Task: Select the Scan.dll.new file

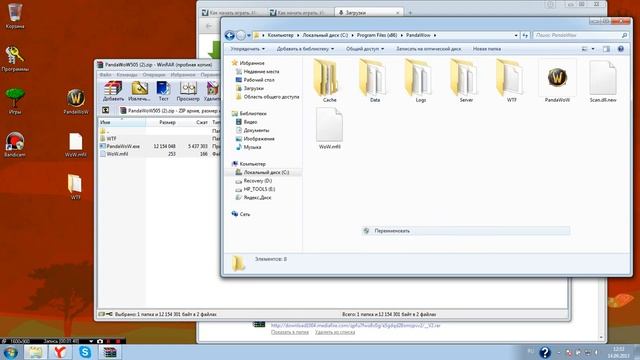Action: click(x=603, y=81)
